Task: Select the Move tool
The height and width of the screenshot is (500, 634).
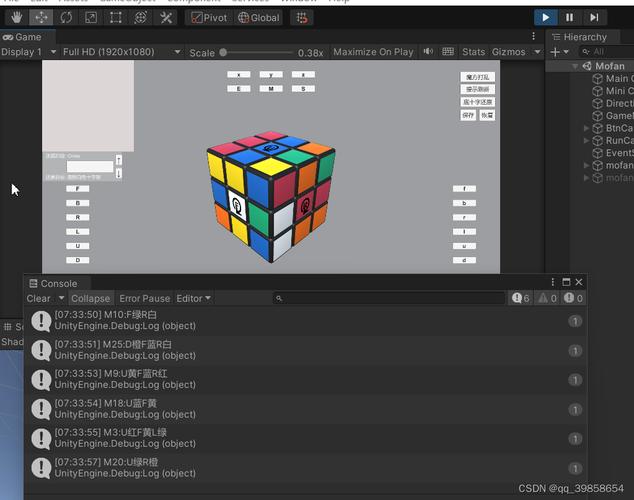Action: pos(41,17)
